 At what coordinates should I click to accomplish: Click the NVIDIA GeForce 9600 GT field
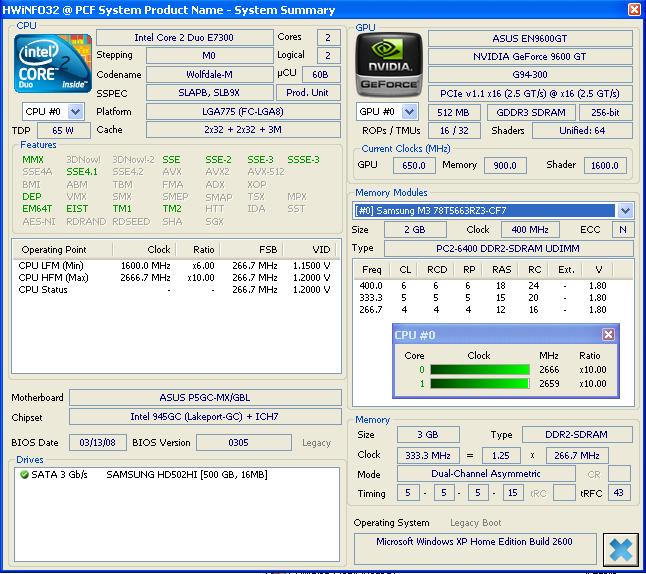530,56
